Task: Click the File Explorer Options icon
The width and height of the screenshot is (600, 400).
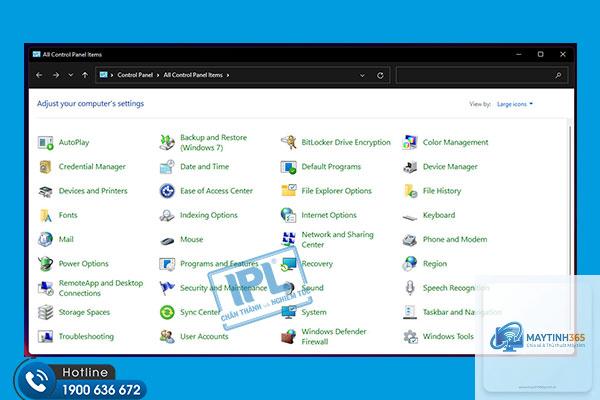Action: click(288, 191)
